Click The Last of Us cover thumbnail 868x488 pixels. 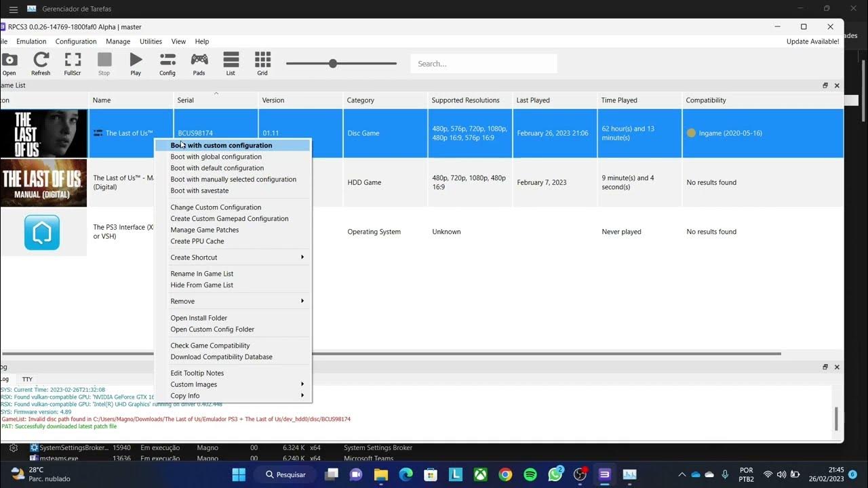point(43,134)
